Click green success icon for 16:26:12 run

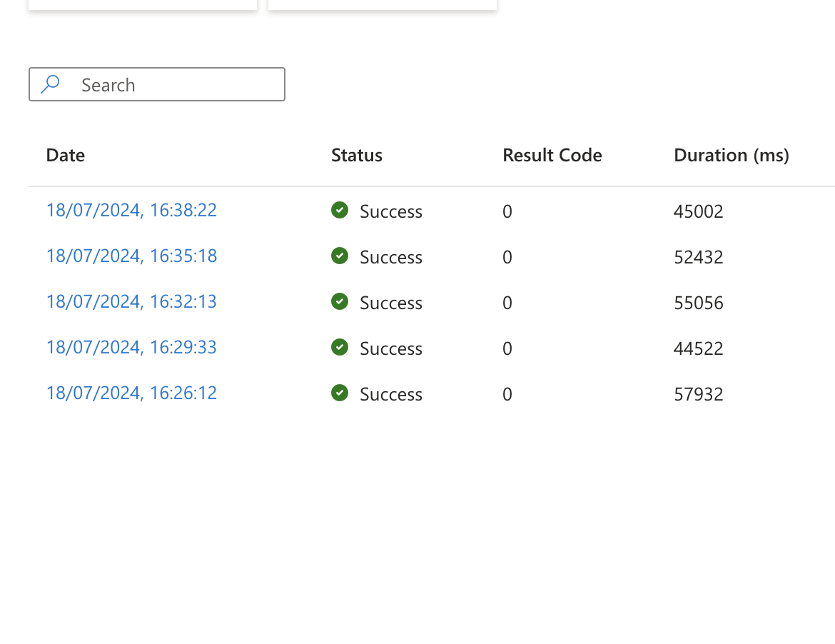point(340,393)
